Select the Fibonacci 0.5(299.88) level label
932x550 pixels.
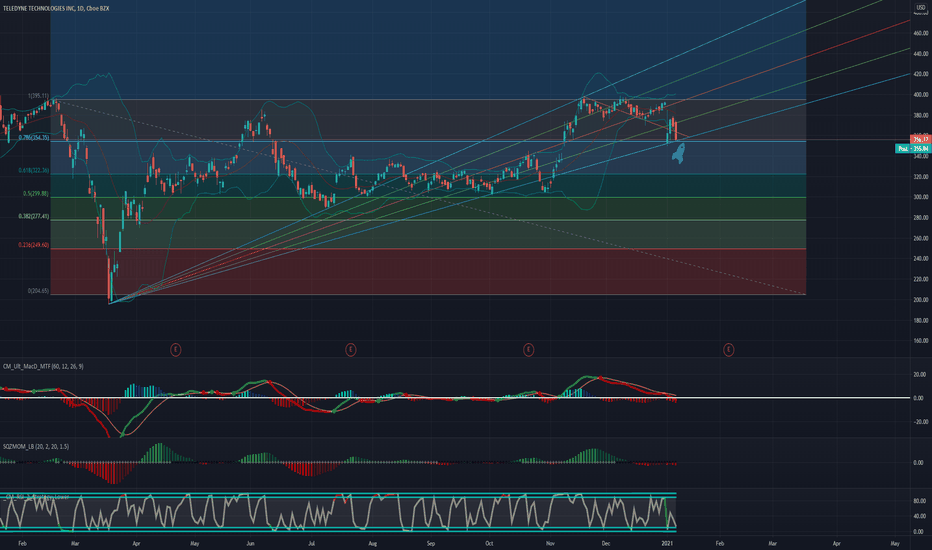coord(36,194)
